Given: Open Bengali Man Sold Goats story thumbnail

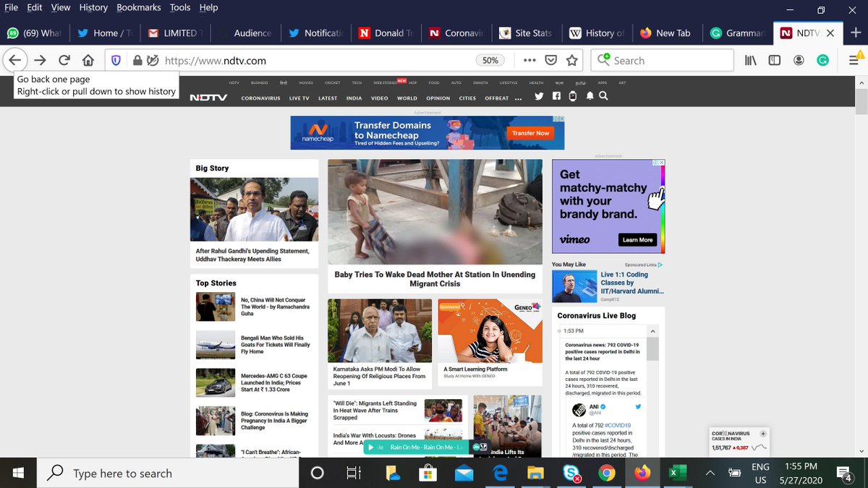Looking at the screenshot, I should point(216,345).
